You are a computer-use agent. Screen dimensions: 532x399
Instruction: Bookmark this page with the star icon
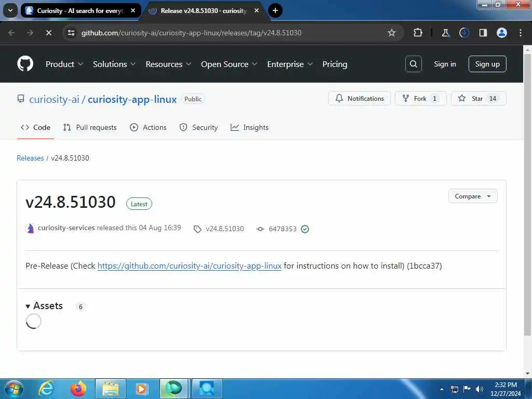pyautogui.click(x=392, y=33)
